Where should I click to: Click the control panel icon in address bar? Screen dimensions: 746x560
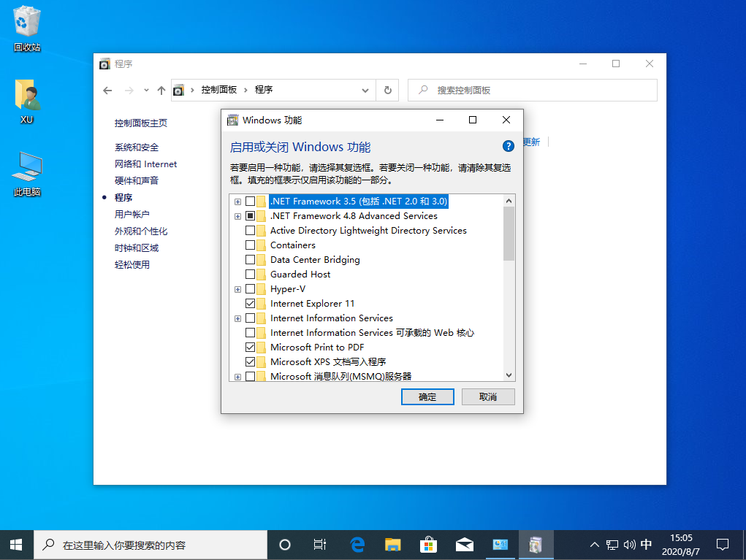(x=178, y=90)
